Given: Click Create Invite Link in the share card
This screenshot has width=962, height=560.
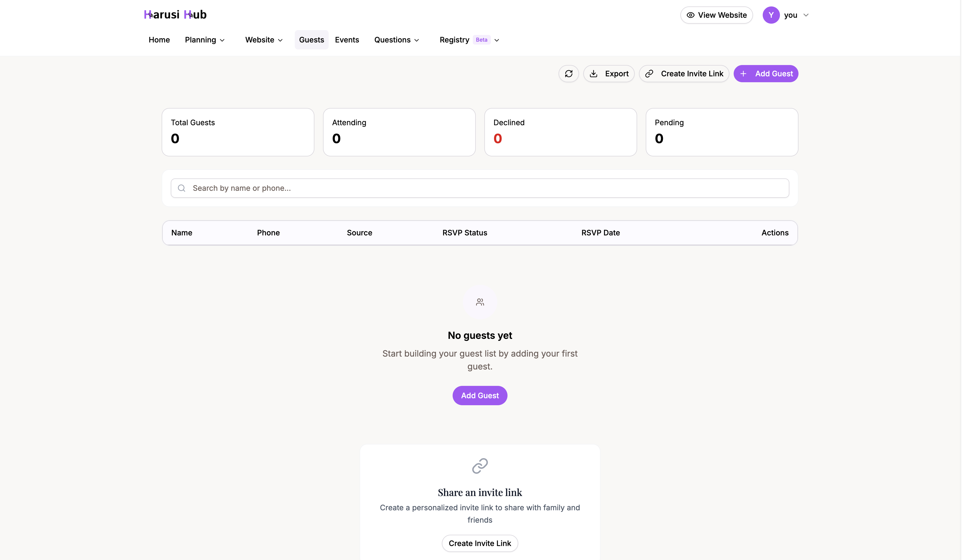Looking at the screenshot, I should coord(480,543).
